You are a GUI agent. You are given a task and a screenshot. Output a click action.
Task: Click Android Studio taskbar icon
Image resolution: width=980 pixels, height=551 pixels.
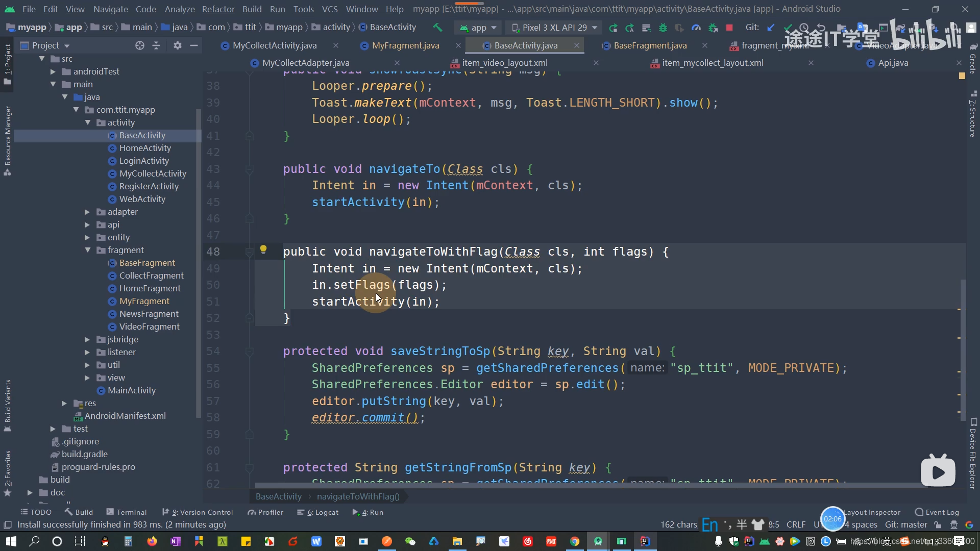coord(598,541)
